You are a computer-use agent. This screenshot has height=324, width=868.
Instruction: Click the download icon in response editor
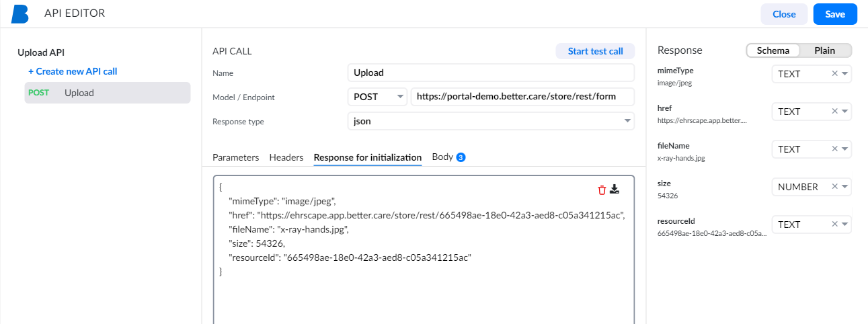click(614, 190)
